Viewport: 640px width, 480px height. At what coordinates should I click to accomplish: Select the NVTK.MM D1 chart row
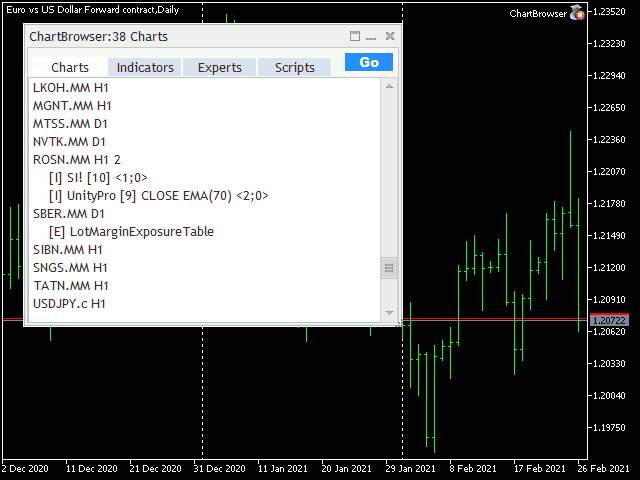(205, 142)
